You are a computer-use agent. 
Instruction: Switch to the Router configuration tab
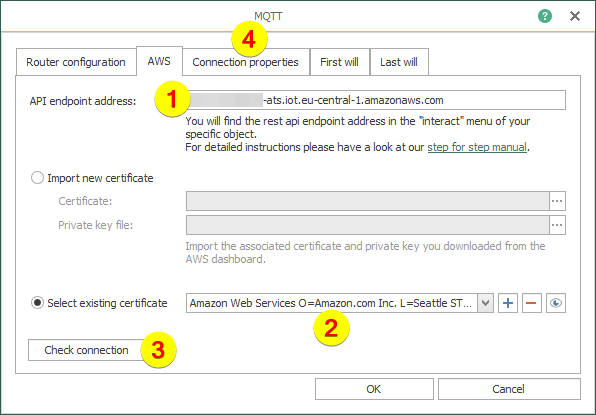click(76, 62)
